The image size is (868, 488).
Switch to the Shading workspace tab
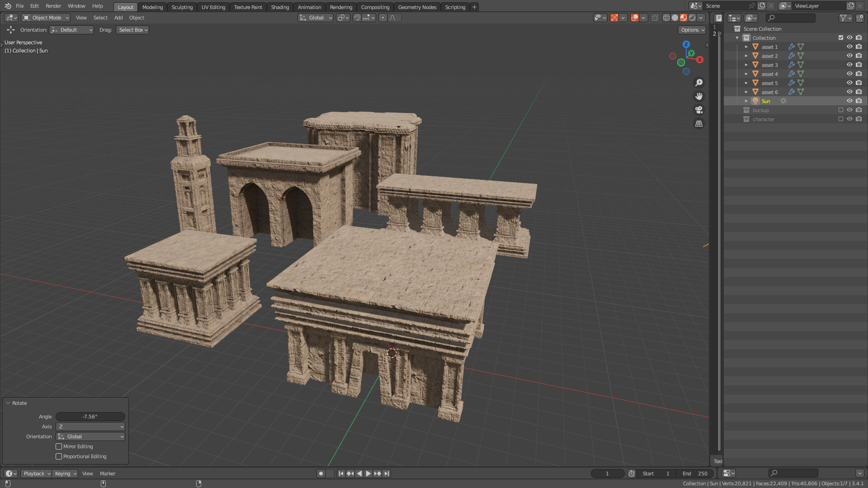point(280,7)
